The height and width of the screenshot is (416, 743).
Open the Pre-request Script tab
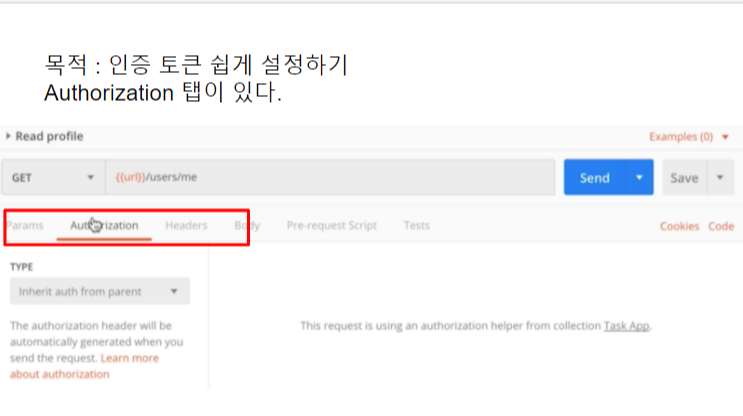332,226
